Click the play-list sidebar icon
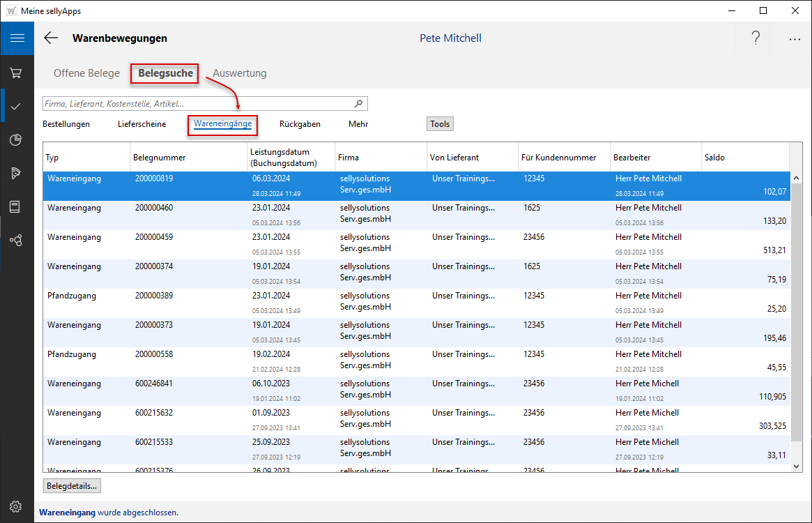 [16, 173]
